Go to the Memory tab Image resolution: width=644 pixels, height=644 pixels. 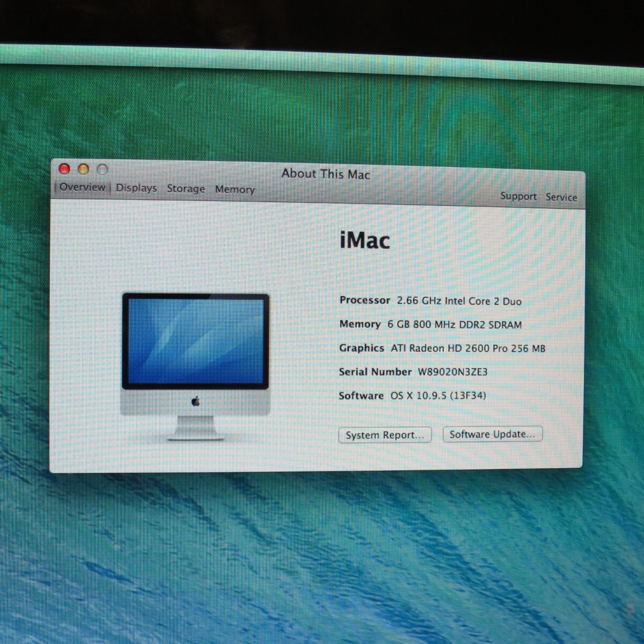(235, 189)
